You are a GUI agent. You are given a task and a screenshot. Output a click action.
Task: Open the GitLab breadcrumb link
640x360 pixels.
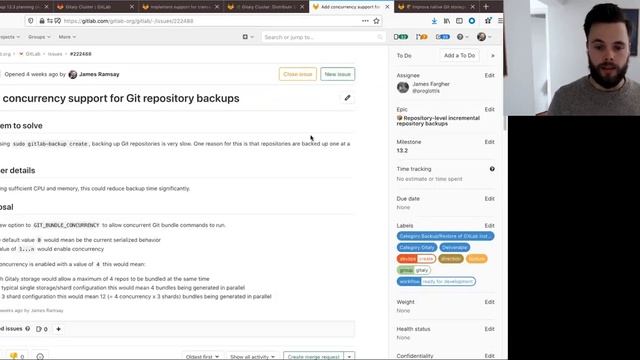click(x=33, y=54)
